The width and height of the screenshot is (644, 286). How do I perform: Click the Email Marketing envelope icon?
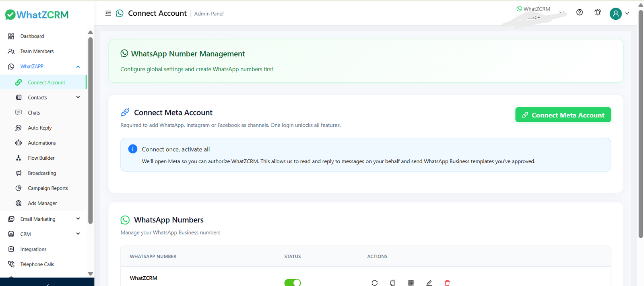pos(11,219)
